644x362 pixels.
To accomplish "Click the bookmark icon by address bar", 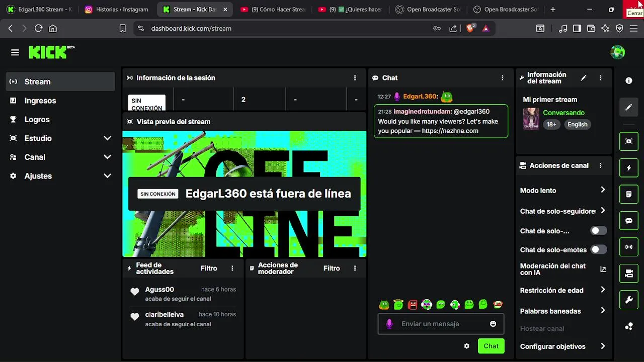I will point(122,29).
